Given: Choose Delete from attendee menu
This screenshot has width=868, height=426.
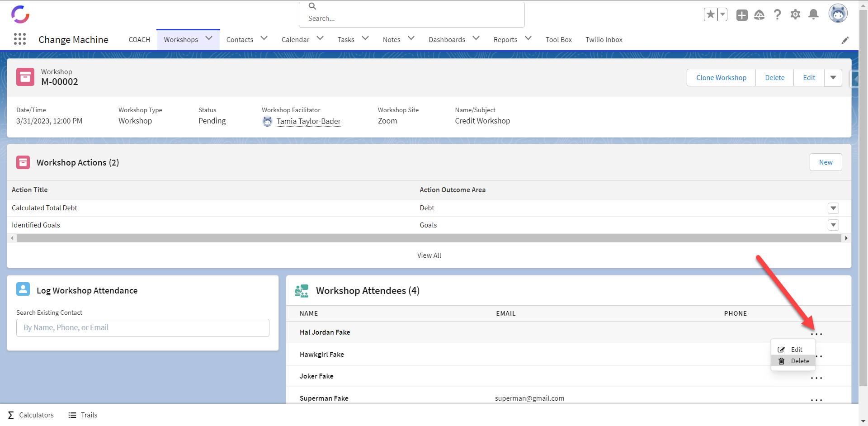Looking at the screenshot, I should [x=793, y=361].
